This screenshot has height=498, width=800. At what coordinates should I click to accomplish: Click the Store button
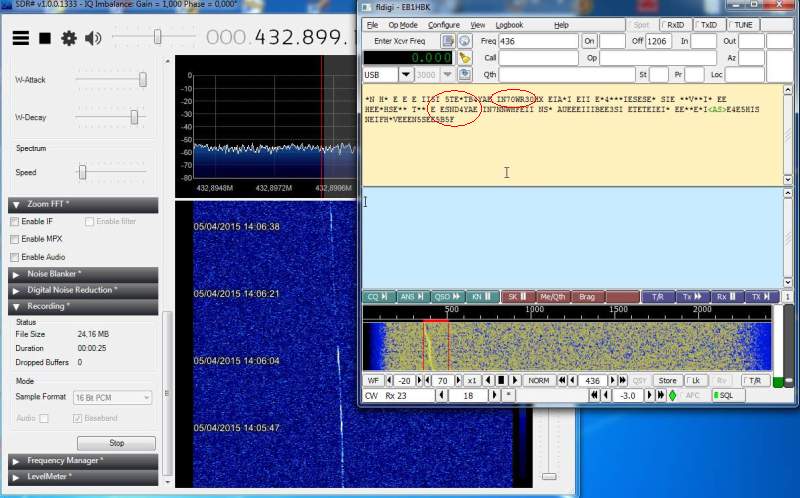click(x=667, y=381)
